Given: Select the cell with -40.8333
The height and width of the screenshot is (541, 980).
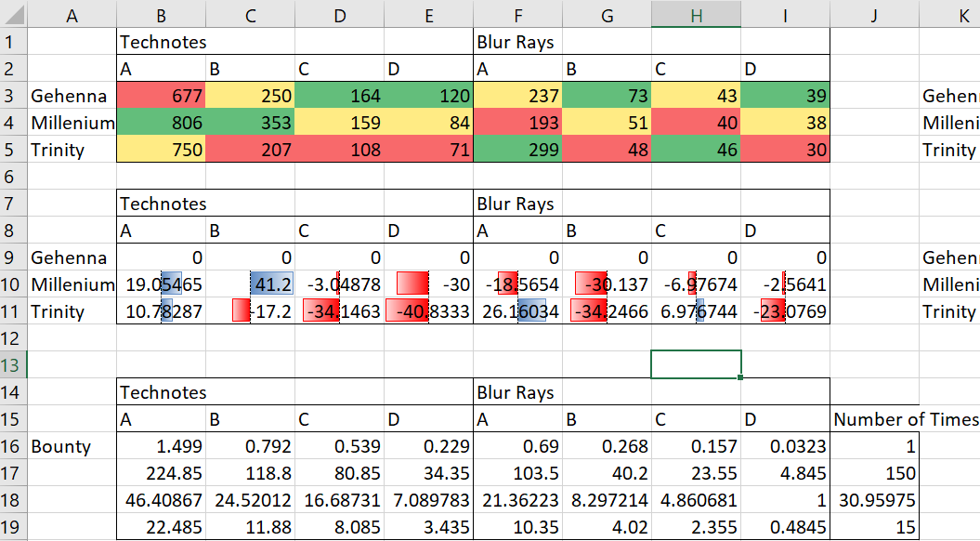Looking at the screenshot, I should click(x=429, y=310).
